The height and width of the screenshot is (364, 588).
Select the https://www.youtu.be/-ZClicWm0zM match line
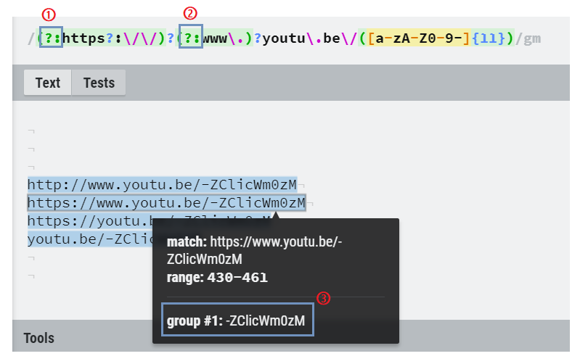pyautogui.click(x=166, y=202)
